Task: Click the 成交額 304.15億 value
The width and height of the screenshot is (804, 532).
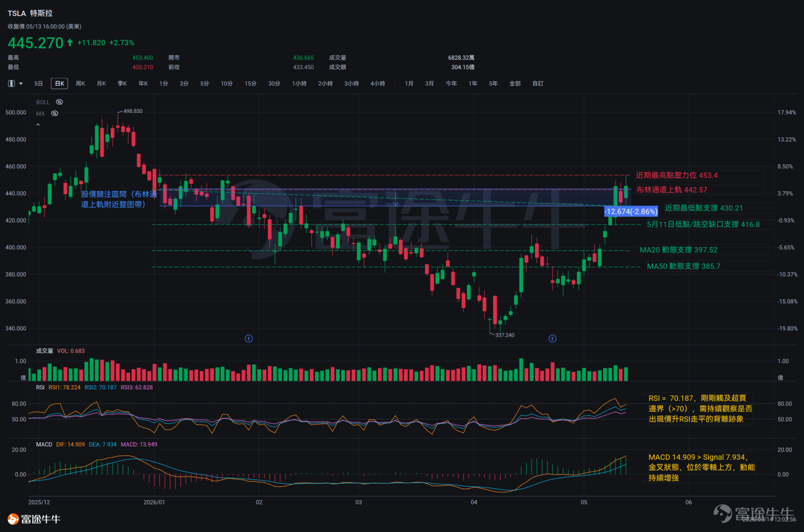Action: tap(463, 67)
